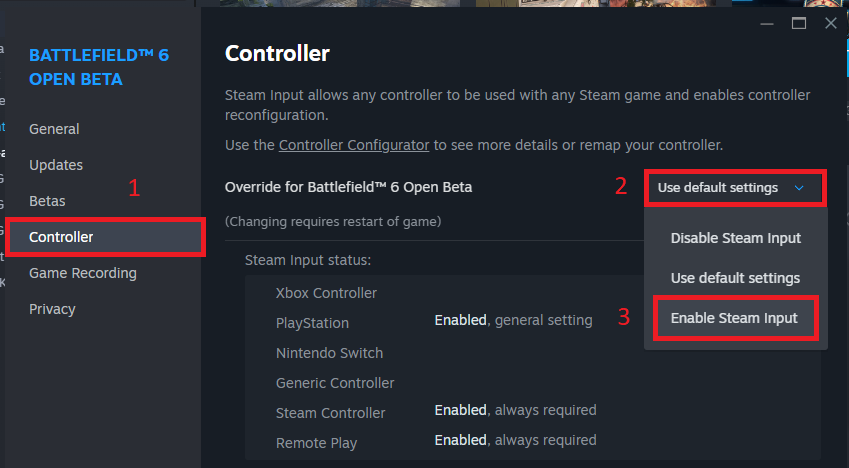The image size is (849, 468).
Task: Maximize the properties window
Action: pos(798,23)
